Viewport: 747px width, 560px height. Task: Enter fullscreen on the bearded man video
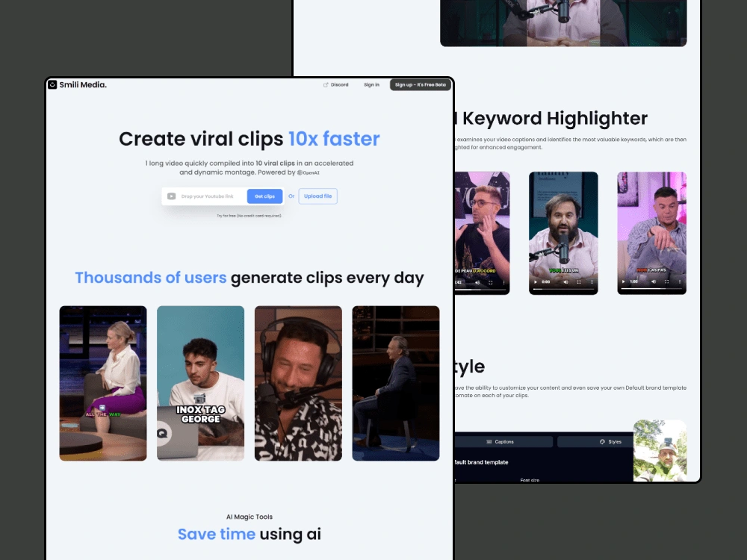[579, 282]
